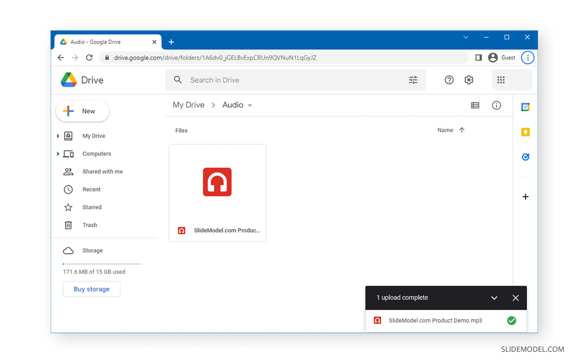Image resolution: width=588 pixels, height=364 pixels.
Task: Collapse the upload complete panel
Action: [x=494, y=298]
